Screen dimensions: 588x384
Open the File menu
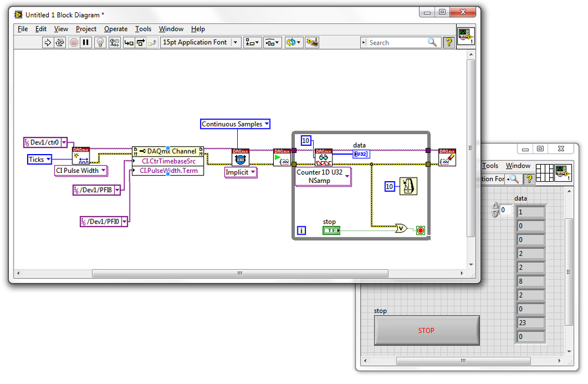[x=22, y=29]
